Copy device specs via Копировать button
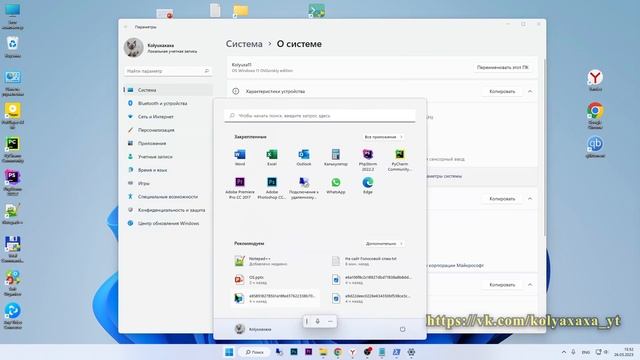This screenshot has width=640, height=360. tap(502, 91)
